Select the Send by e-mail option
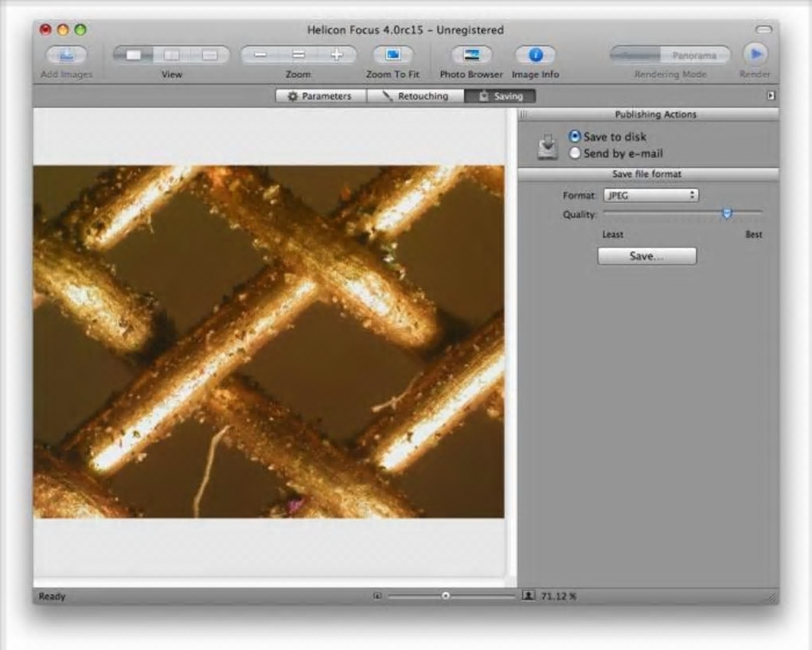This screenshot has height=650, width=812. click(576, 154)
